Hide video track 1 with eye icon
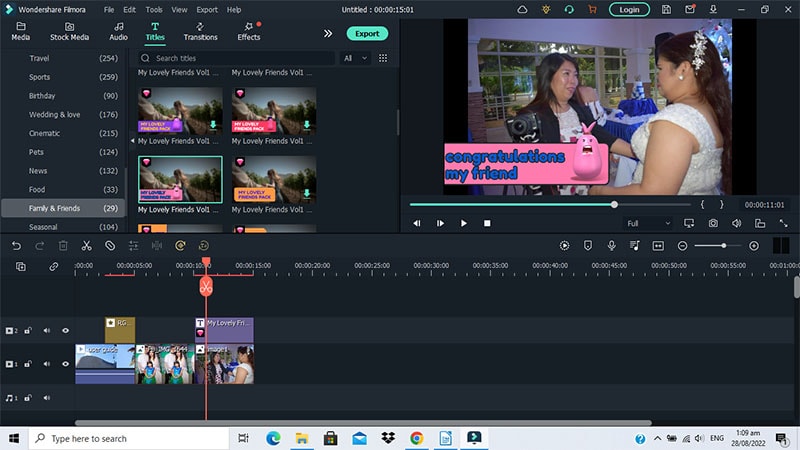The height and width of the screenshot is (450, 800). [x=65, y=364]
